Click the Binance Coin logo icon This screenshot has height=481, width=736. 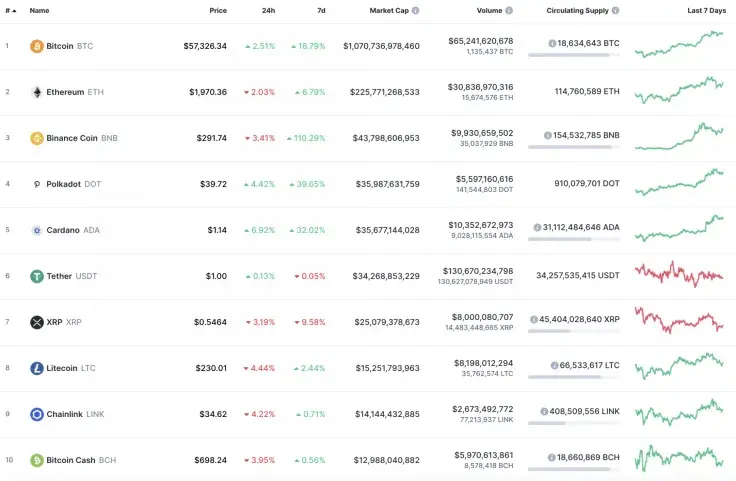(37, 138)
